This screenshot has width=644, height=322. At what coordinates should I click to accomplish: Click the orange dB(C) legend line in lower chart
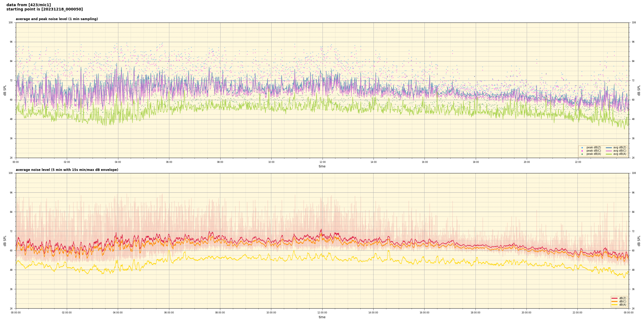click(x=614, y=301)
